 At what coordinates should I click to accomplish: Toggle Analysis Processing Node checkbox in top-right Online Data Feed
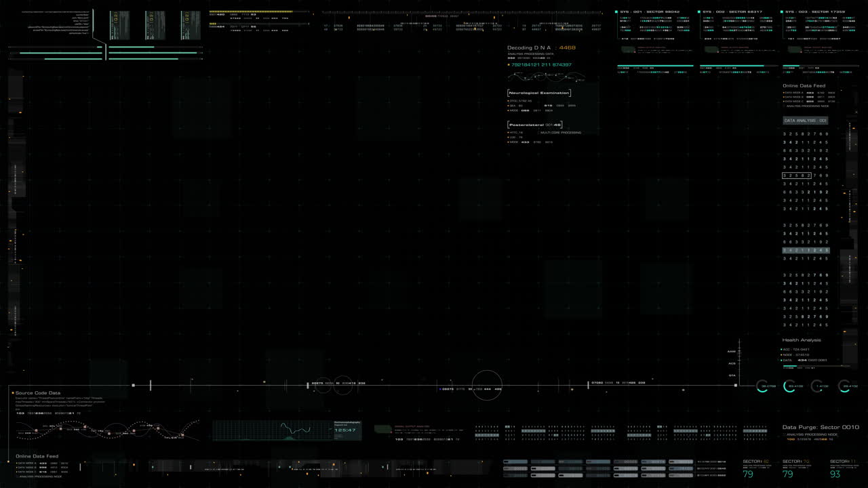(x=785, y=106)
